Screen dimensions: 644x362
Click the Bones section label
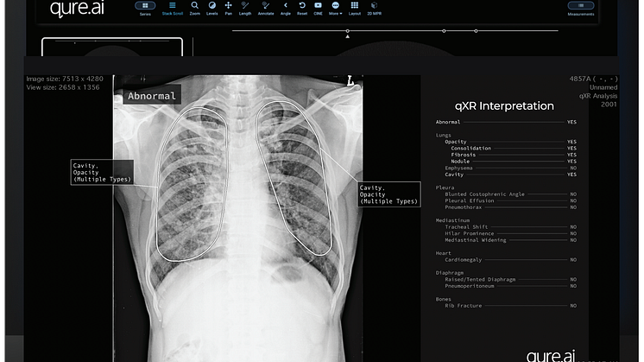coord(443,299)
